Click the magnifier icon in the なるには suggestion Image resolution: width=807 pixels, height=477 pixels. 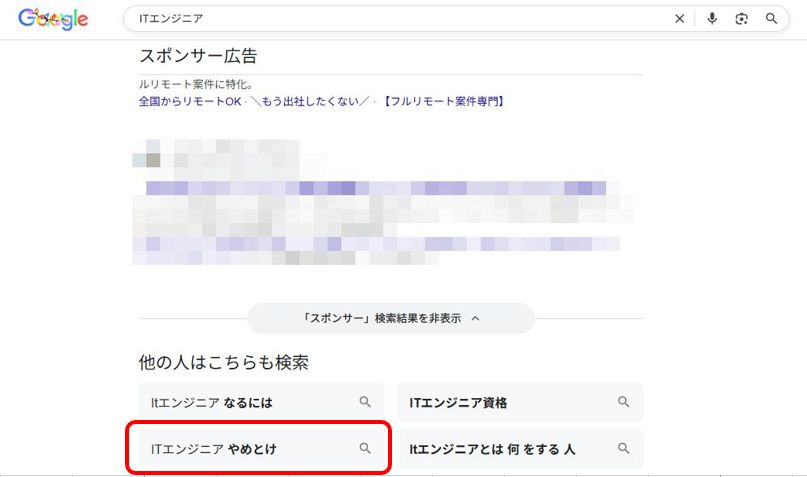[x=365, y=402]
